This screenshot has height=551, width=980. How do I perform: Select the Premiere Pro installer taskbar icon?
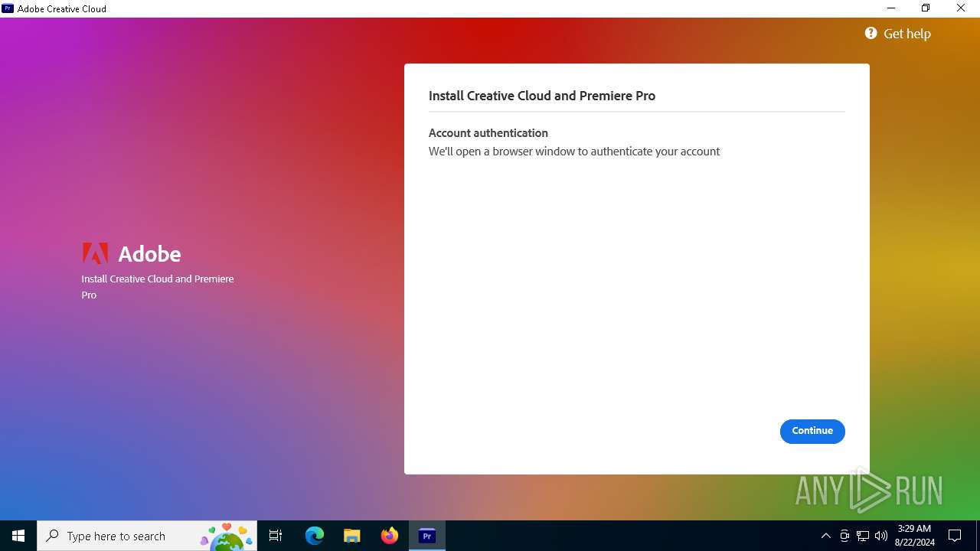[427, 536]
